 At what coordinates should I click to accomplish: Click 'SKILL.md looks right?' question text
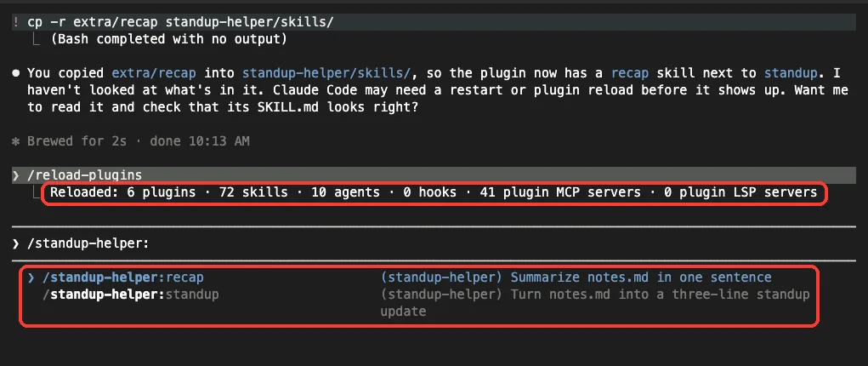coord(338,107)
